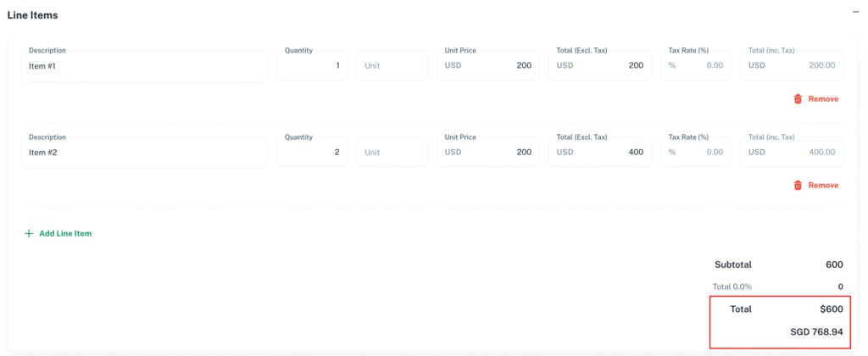Click Tax Rate (%) field for Item #2
Screen dimensions: 868x356
(696, 153)
